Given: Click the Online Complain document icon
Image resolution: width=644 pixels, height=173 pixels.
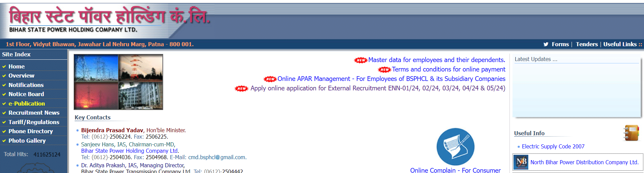Looking at the screenshot, I should click(x=455, y=147).
